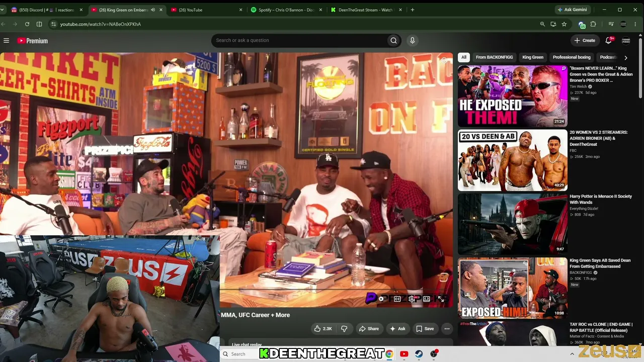Switch to the Spotify Chris O'Bannon tab
The image size is (644, 362).
[286, 10]
